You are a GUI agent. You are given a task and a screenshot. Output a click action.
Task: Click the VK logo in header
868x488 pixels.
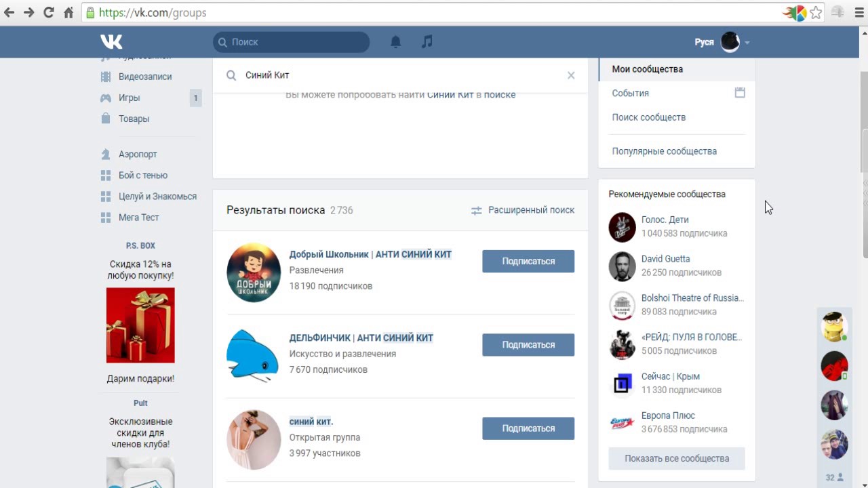[111, 41]
